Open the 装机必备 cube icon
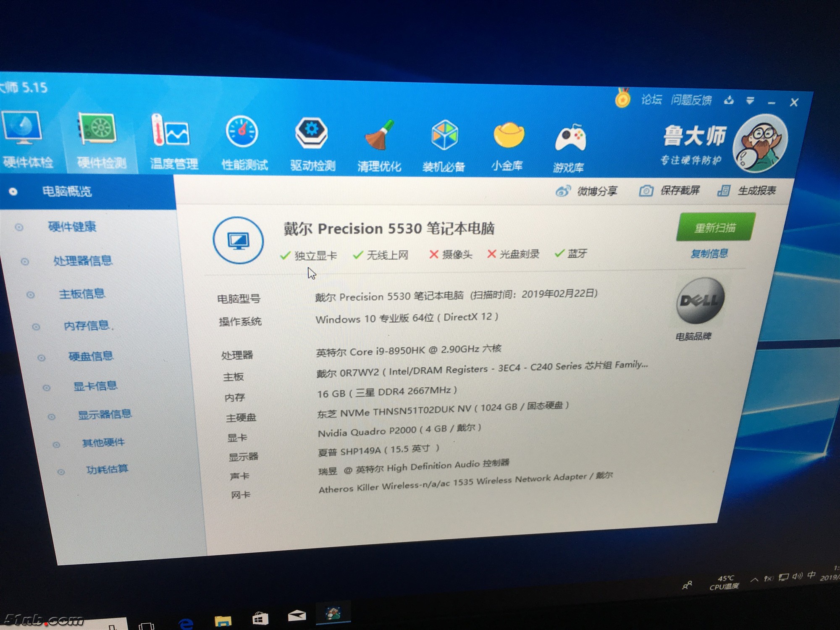840x630 pixels. [444, 136]
